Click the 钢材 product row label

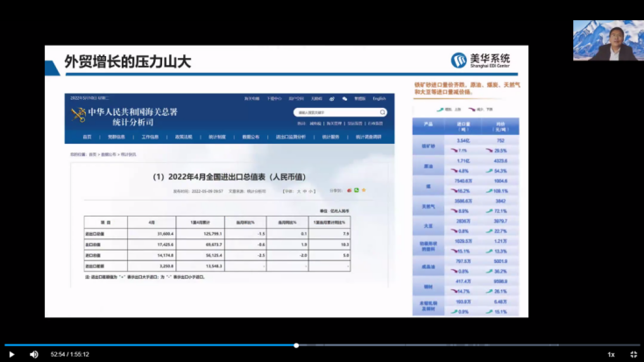(x=428, y=287)
